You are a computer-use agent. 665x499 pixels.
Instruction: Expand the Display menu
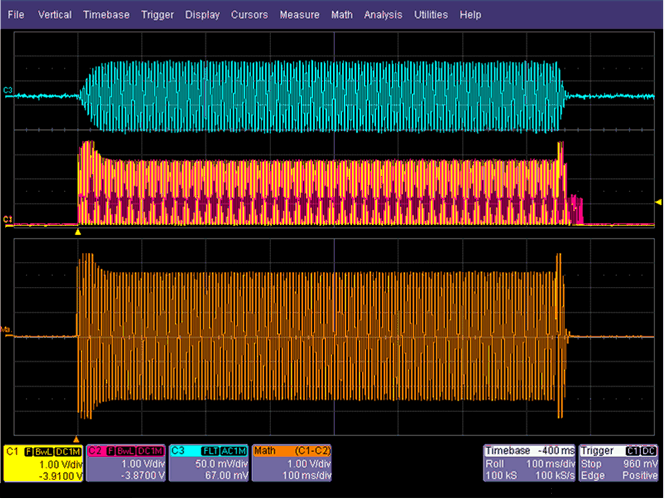[x=202, y=15]
